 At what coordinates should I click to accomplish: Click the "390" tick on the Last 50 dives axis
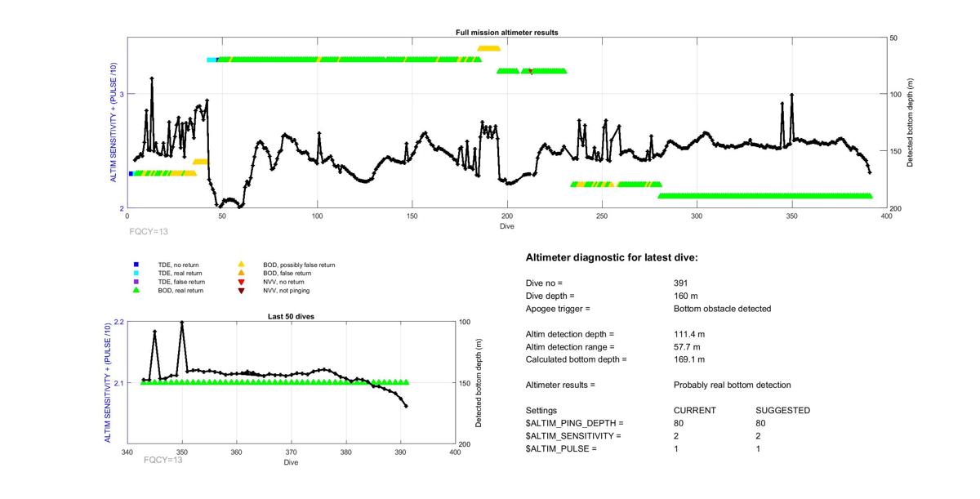[400, 452]
